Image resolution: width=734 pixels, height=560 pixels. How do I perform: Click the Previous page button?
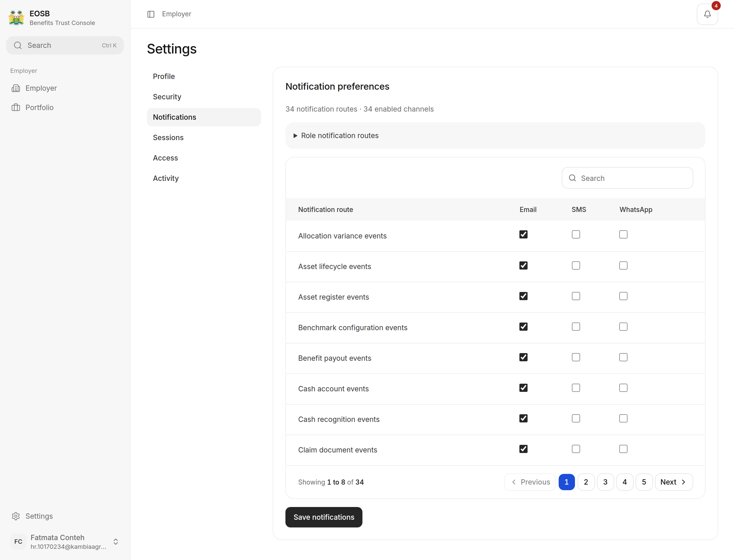tap(530, 482)
